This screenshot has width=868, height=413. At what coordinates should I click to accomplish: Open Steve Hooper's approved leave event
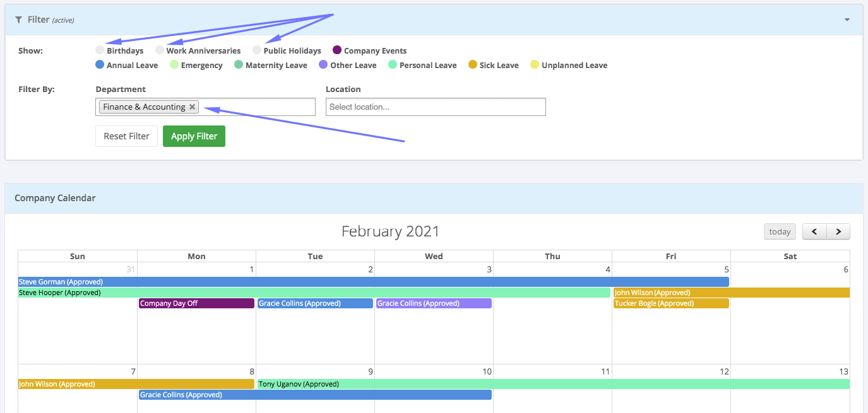coord(314,293)
